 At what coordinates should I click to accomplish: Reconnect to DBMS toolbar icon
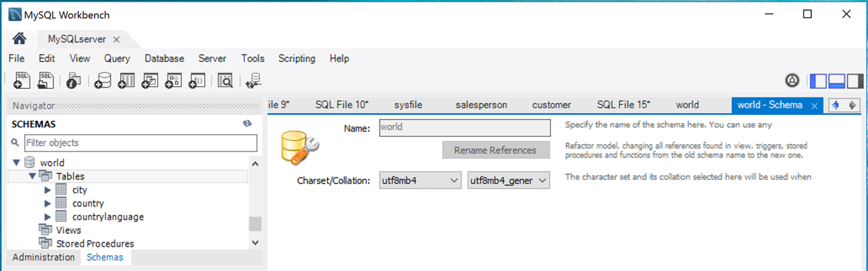click(x=253, y=80)
